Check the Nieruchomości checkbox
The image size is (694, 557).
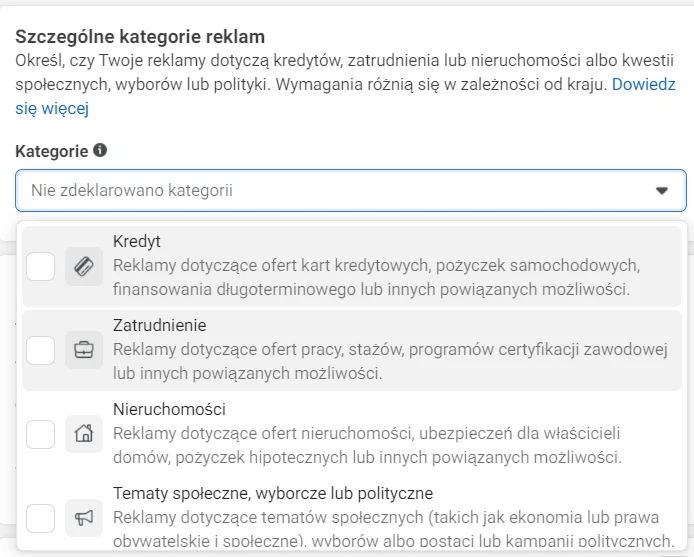[41, 434]
